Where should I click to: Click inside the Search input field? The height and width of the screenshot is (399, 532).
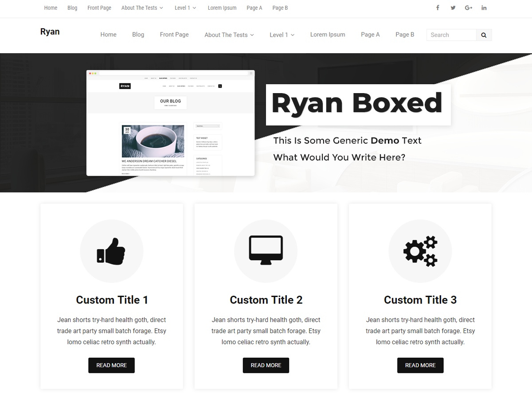tap(451, 35)
